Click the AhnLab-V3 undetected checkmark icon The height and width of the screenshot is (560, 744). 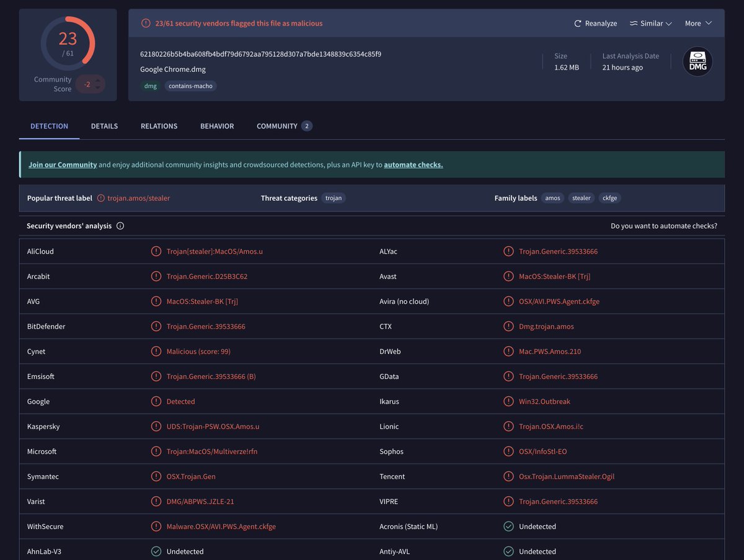pyautogui.click(x=156, y=551)
